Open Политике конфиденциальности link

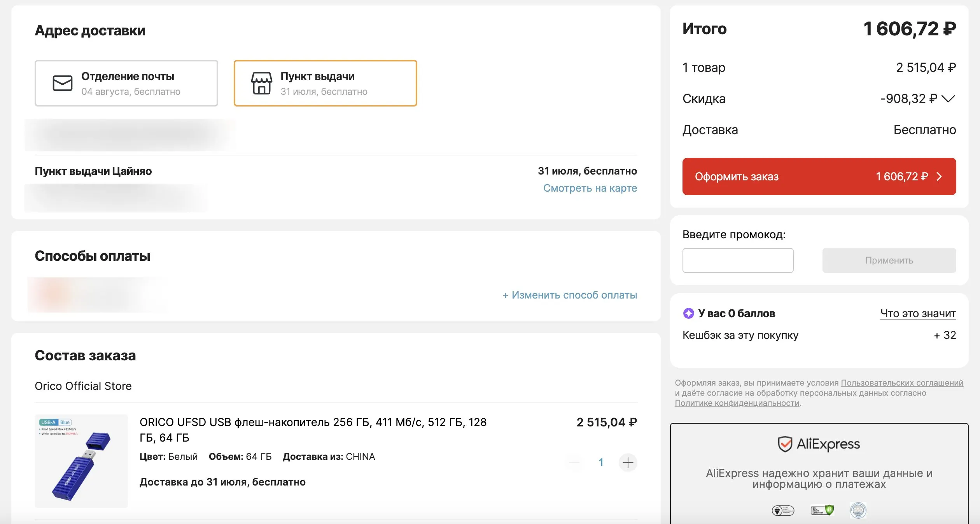[737, 403]
